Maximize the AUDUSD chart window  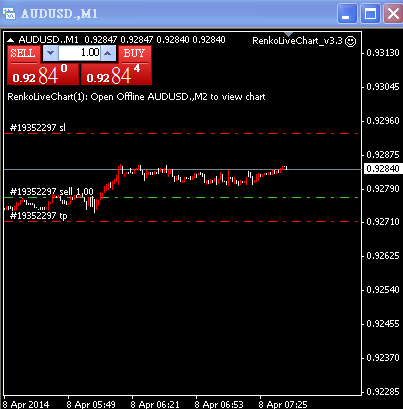point(370,14)
